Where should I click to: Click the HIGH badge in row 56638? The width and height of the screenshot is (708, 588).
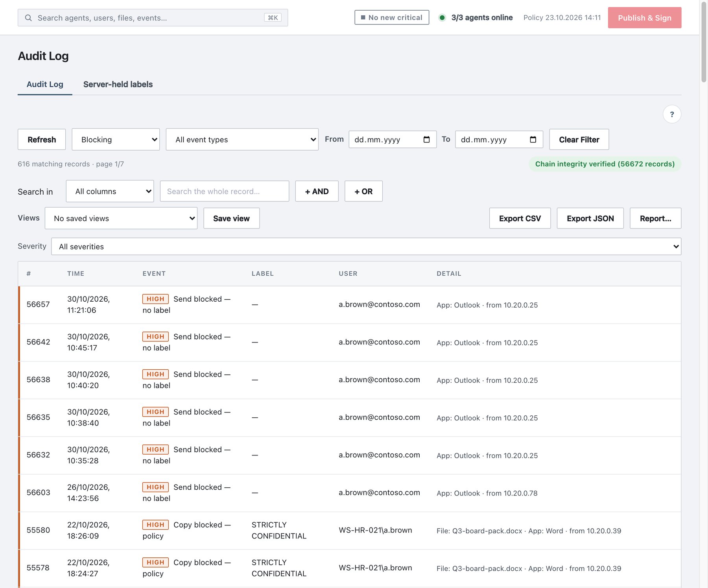click(x=155, y=374)
